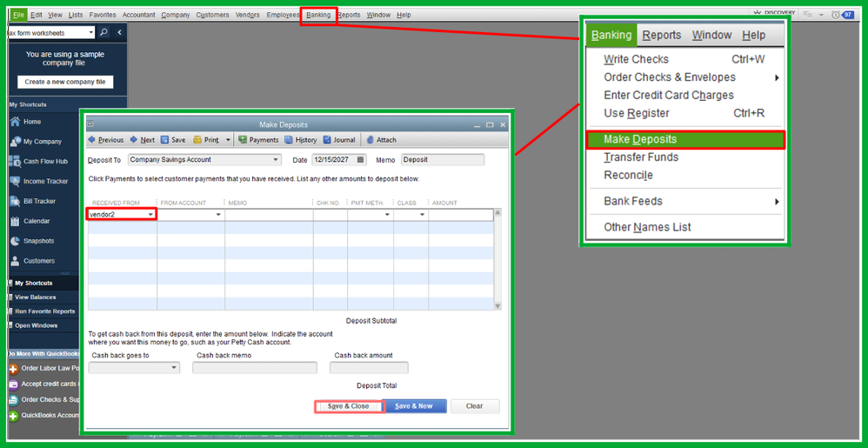
Task: Click the deposit table scroll down arrow
Action: [x=497, y=305]
